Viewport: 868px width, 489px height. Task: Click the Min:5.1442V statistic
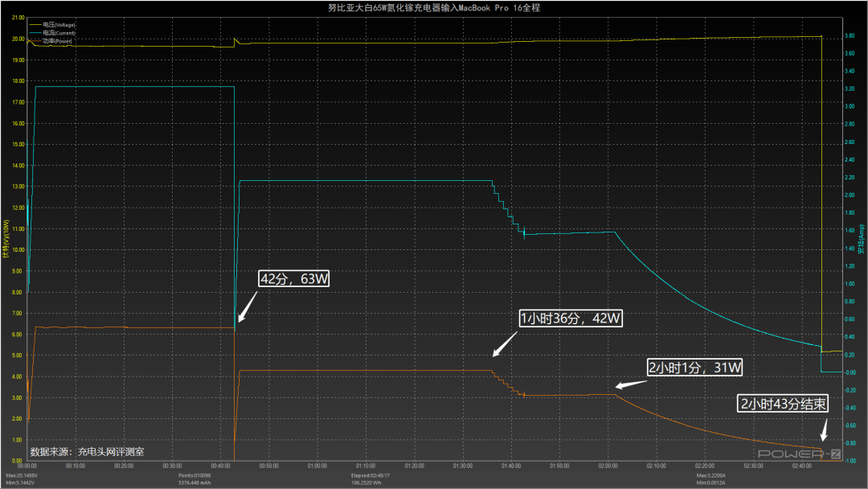point(20,483)
